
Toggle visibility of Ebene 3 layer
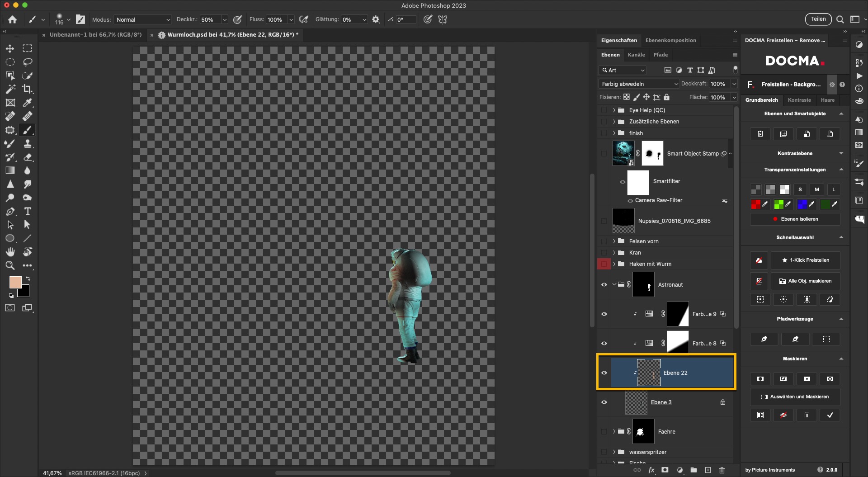pyautogui.click(x=604, y=402)
